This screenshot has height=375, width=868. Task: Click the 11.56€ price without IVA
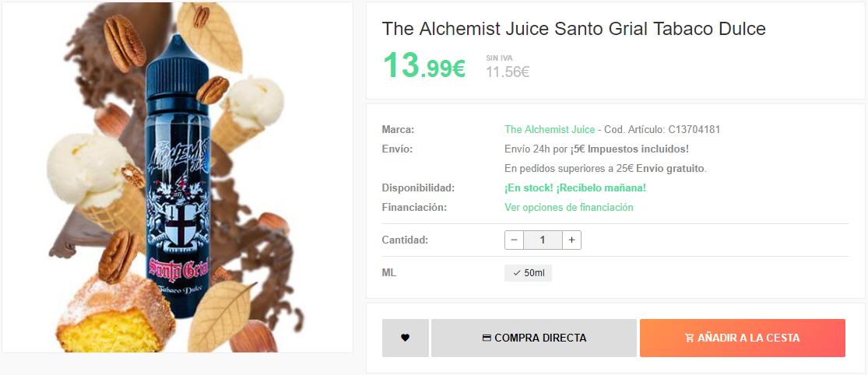coord(508,72)
